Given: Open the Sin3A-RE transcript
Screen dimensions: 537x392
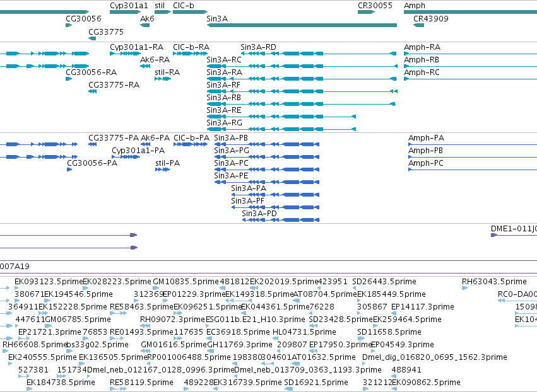Looking at the screenshot, I should tap(281, 117).
